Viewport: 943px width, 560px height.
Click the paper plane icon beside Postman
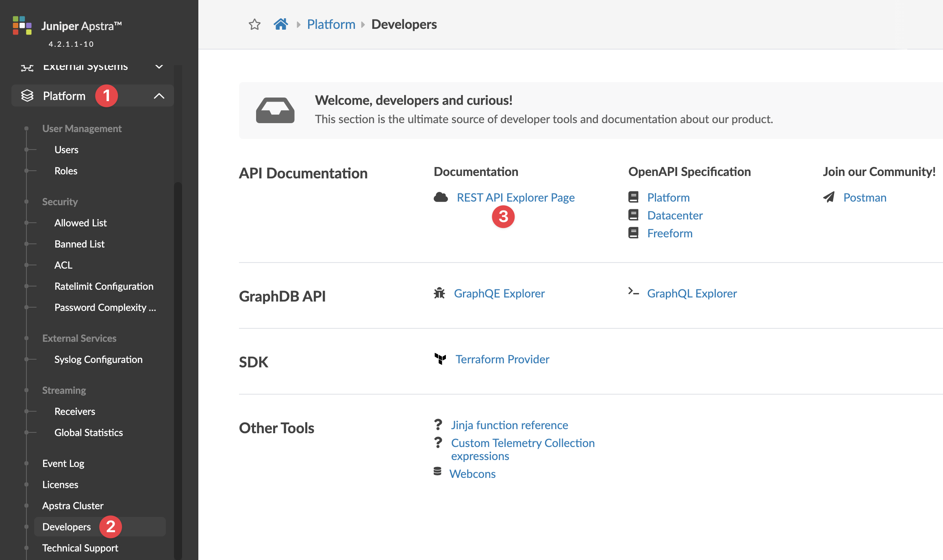[829, 197]
